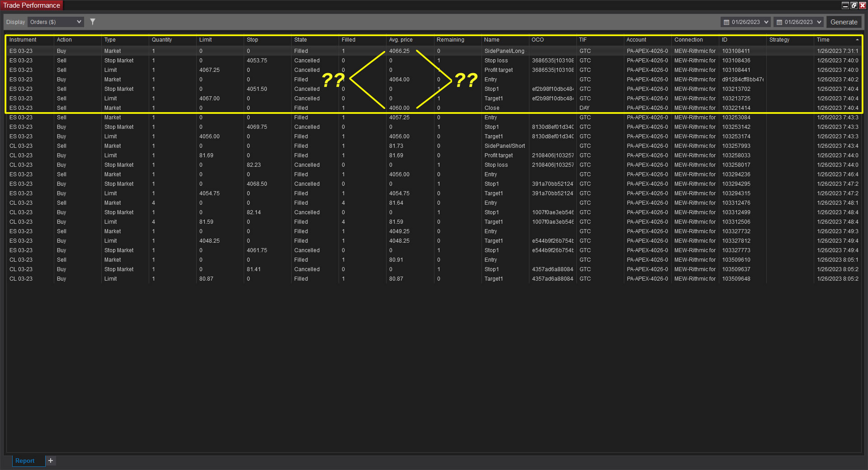This screenshot has height=470, width=868.
Task: Add a new tab with the plus icon
Action: (51, 461)
